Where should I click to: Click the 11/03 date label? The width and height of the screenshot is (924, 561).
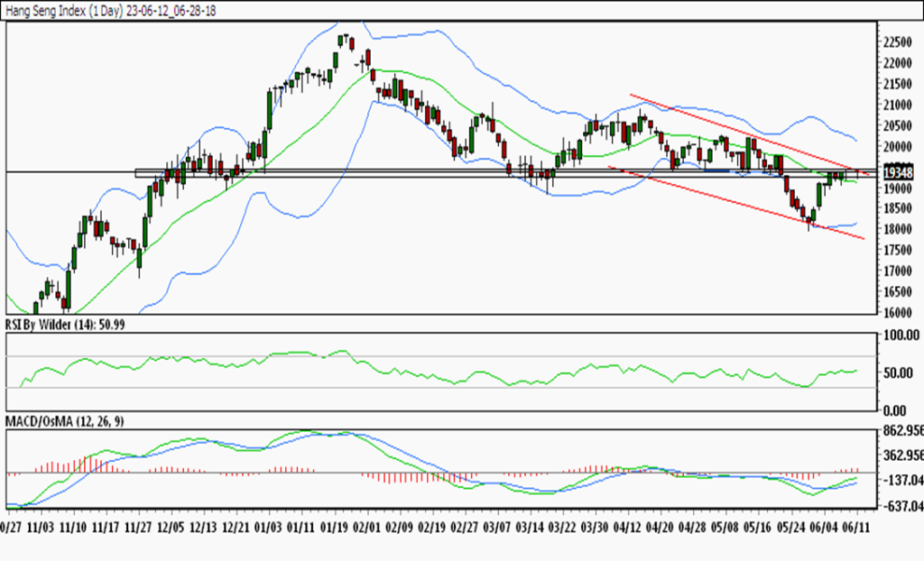click(42, 526)
